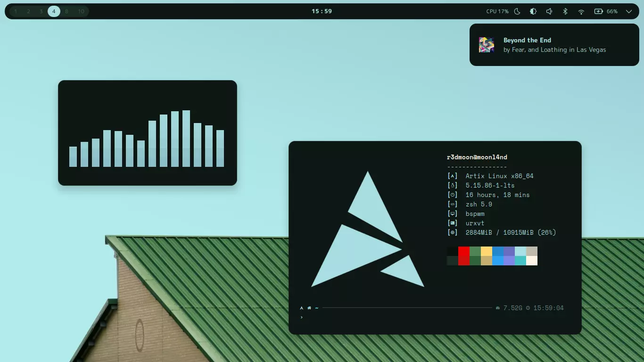Click '2884MiB / 10915MiB (26%)' memory text

(511, 232)
